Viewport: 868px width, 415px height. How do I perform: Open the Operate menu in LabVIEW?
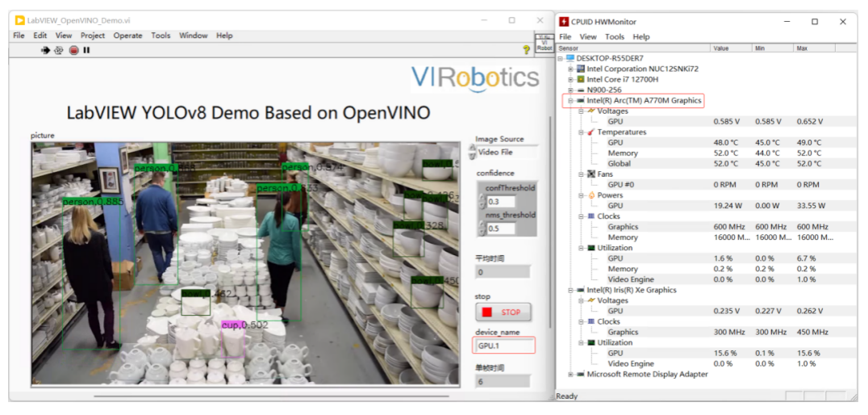(128, 36)
